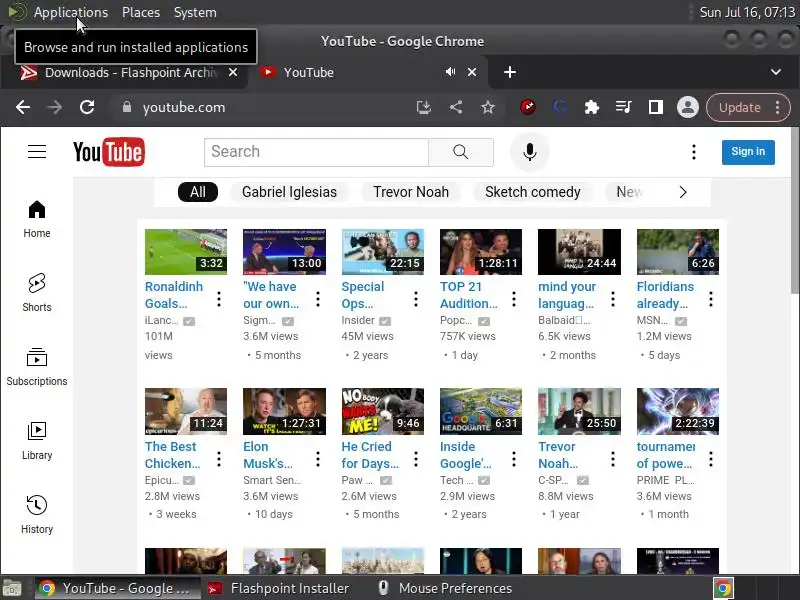Filter by Trevor Noah chip
Screen dimensions: 800x600
point(411,192)
